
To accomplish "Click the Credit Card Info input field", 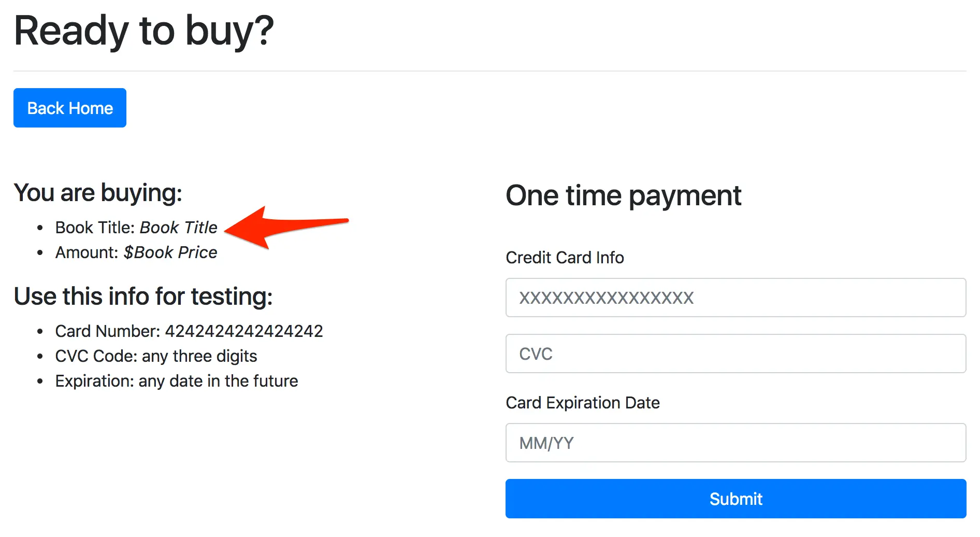I will [736, 298].
